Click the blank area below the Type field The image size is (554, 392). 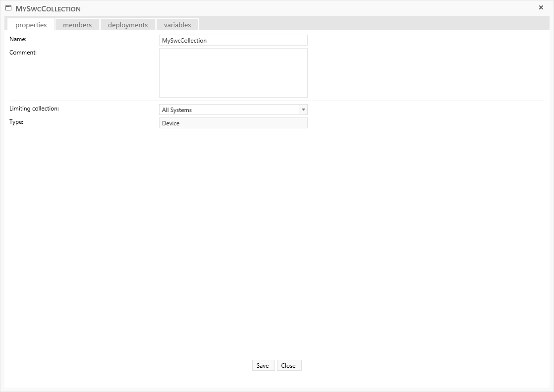click(233, 223)
